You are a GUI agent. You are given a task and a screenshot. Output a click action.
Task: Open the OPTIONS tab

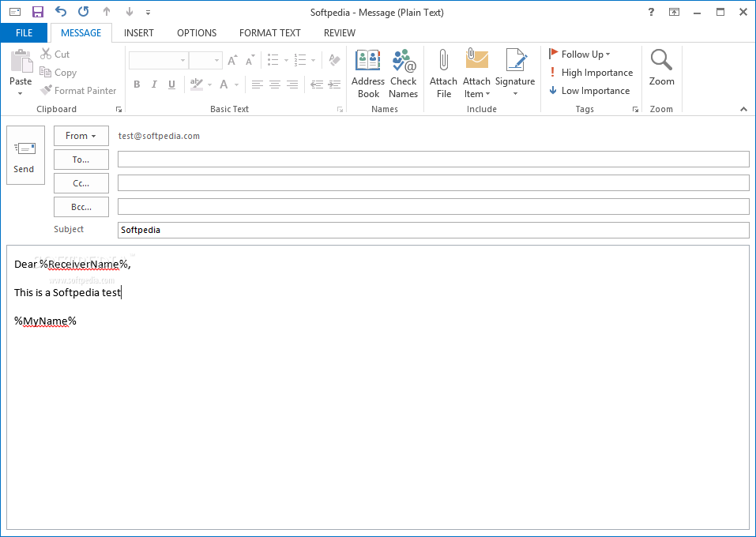point(197,33)
